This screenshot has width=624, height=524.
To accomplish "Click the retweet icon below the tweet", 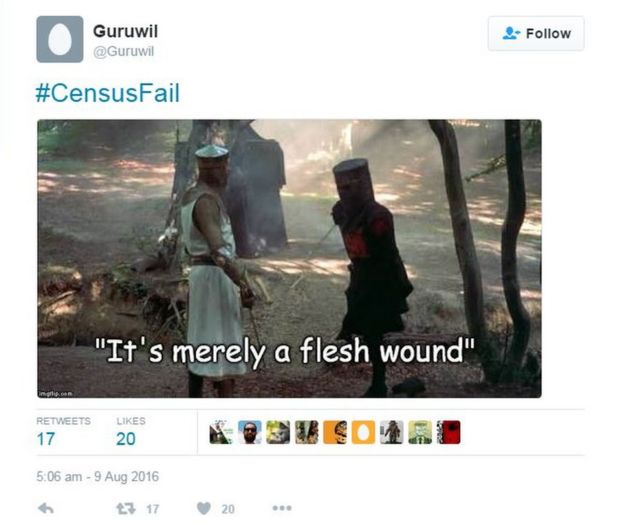I will pyautogui.click(x=125, y=508).
